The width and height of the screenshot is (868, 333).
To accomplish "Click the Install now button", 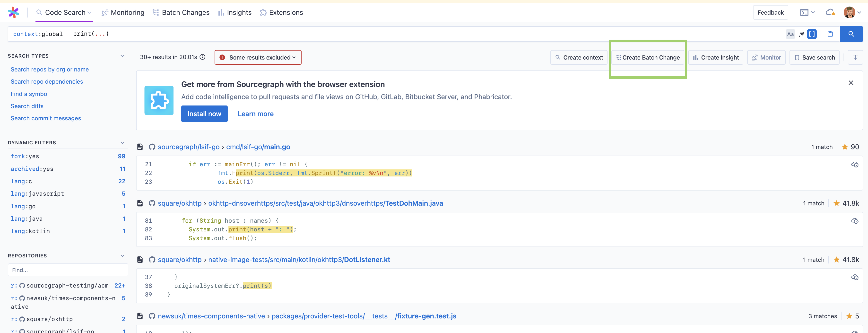I will click(x=204, y=114).
